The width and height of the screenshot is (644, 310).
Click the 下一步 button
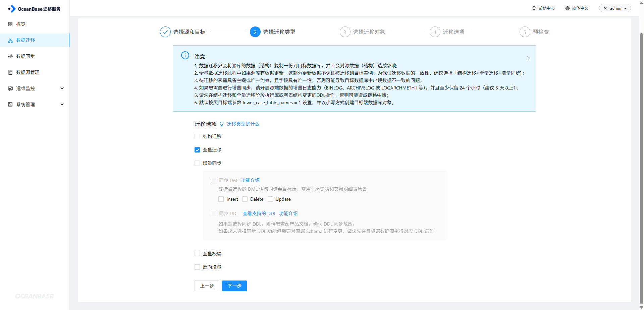pos(234,286)
